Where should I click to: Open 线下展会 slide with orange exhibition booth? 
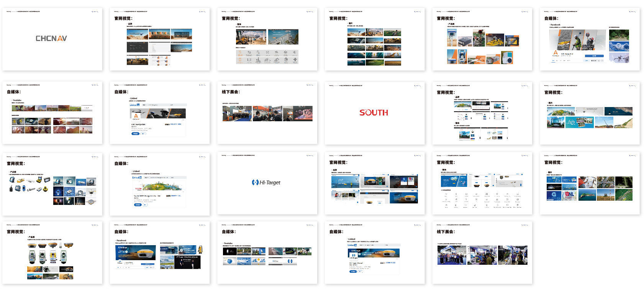pyautogui.click(x=267, y=113)
